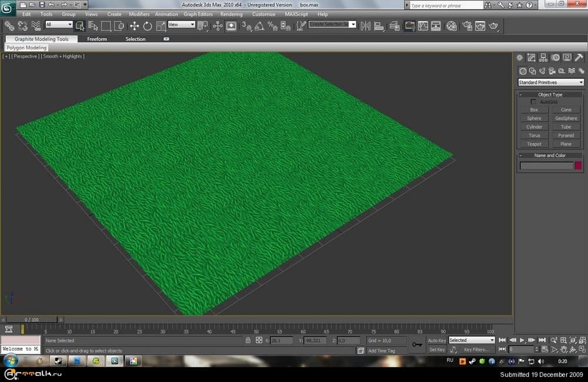Image resolution: width=588 pixels, height=382 pixels.
Task: Collapse the Object Type rollout
Action: [550, 94]
